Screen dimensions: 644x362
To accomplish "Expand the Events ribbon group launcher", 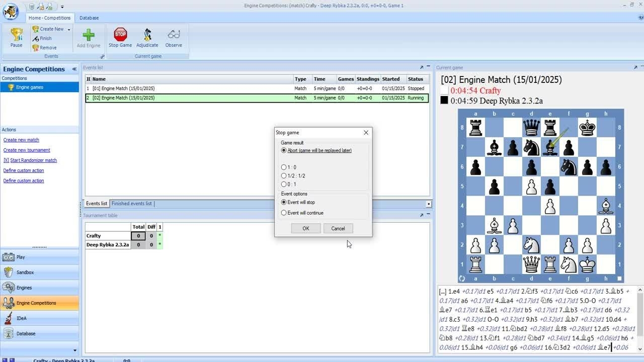I will pos(102,57).
